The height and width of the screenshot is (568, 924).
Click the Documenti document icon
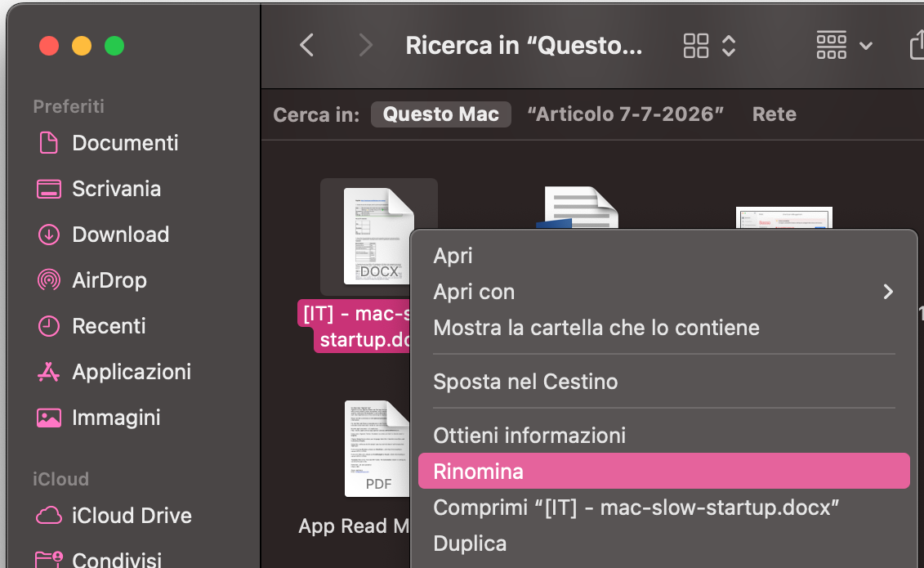(x=48, y=142)
